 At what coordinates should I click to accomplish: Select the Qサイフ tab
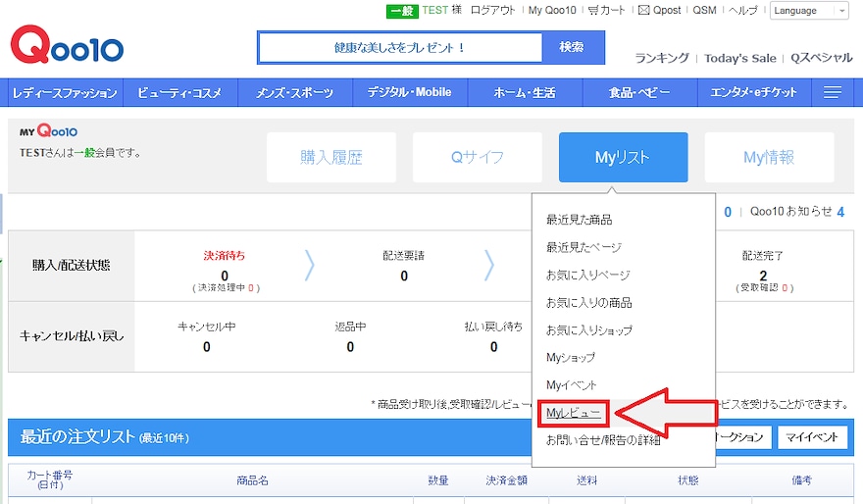click(478, 157)
